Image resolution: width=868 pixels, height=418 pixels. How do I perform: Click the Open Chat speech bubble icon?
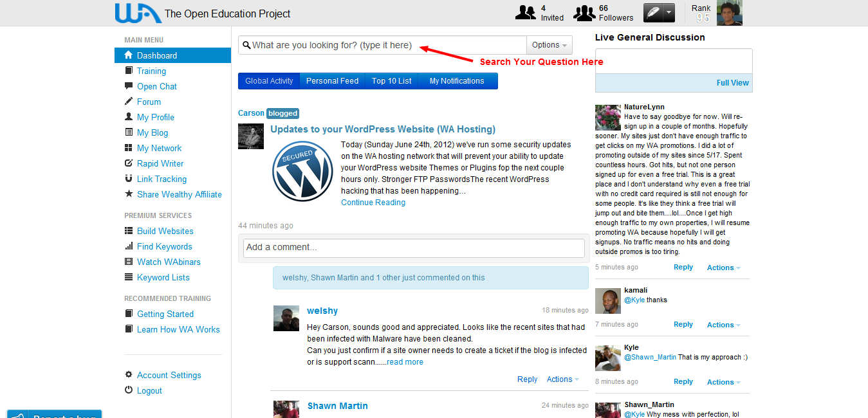(129, 86)
